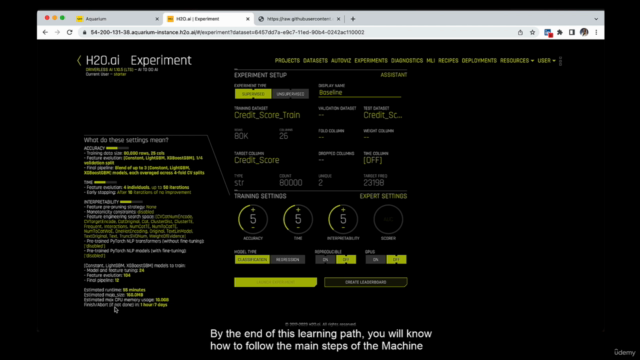Choose a validation dataset
The height and width of the screenshot is (360, 640).
321,116
